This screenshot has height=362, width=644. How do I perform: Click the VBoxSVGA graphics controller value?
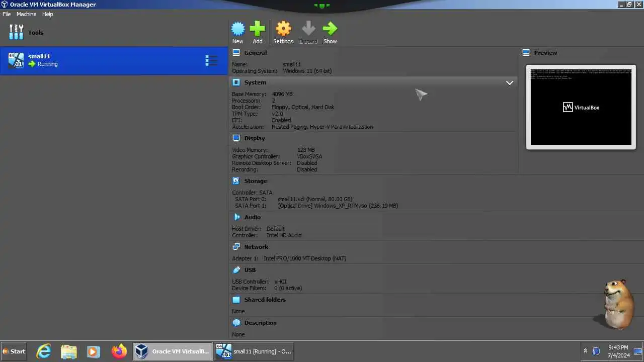coord(309,156)
